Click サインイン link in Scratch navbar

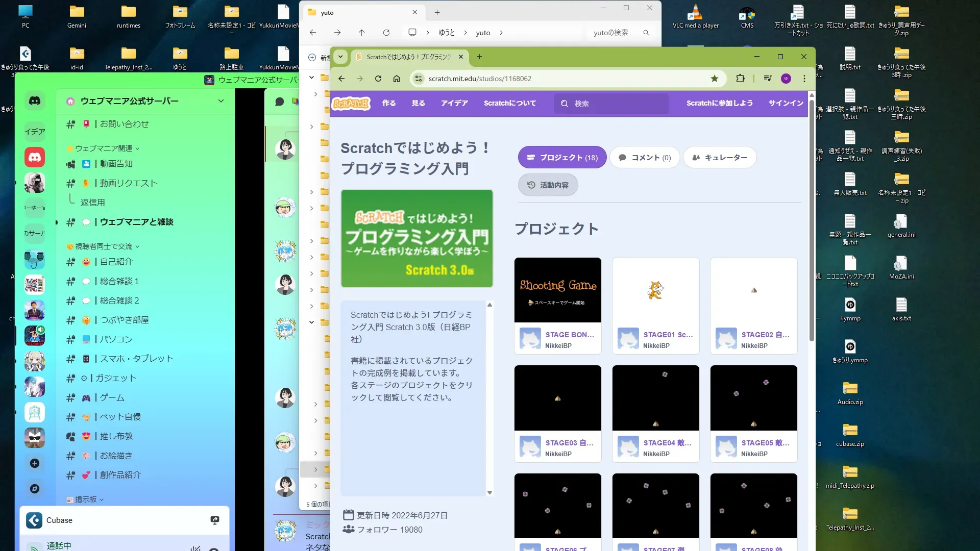786,103
